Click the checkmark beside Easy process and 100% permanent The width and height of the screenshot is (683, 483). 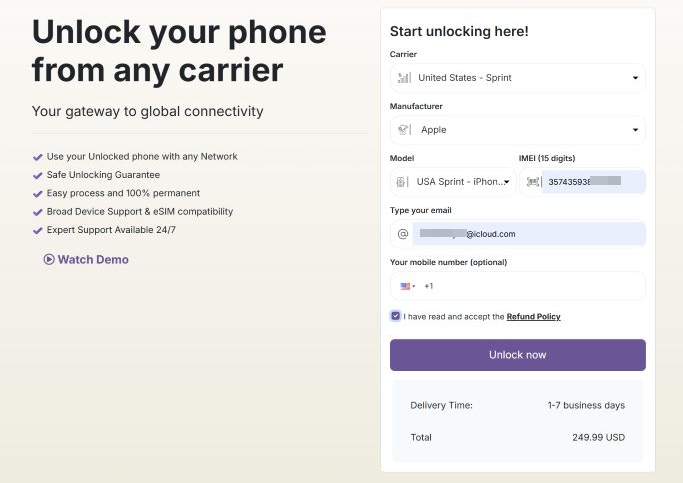(38, 193)
